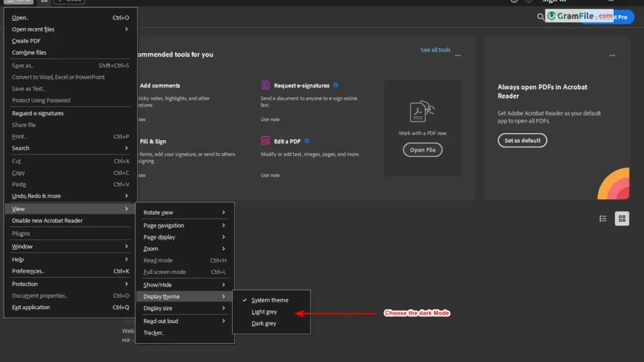Click Set as default button
The width and height of the screenshot is (644, 362).
[522, 140]
